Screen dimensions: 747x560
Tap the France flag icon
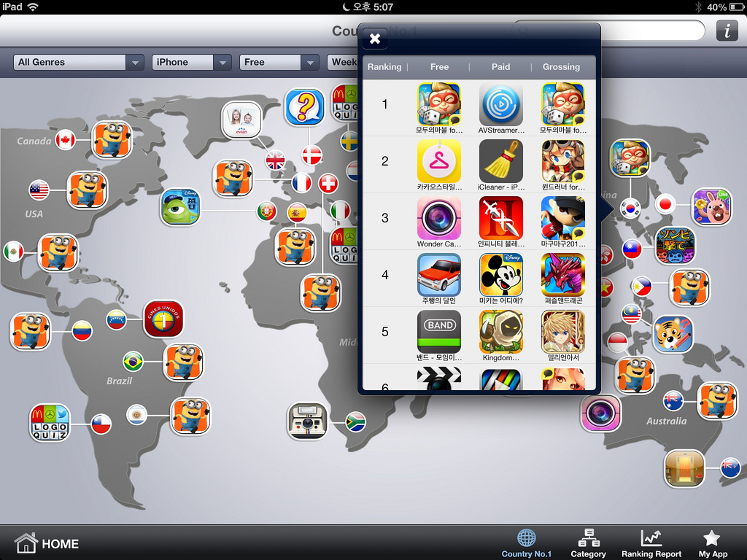[301, 183]
